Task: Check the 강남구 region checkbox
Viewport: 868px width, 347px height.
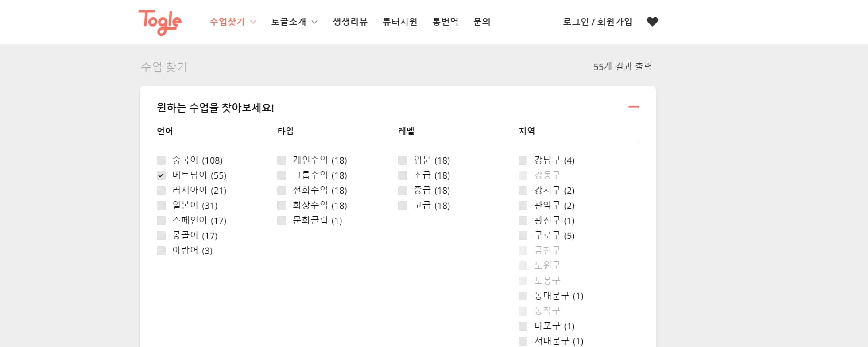Action: point(523,160)
